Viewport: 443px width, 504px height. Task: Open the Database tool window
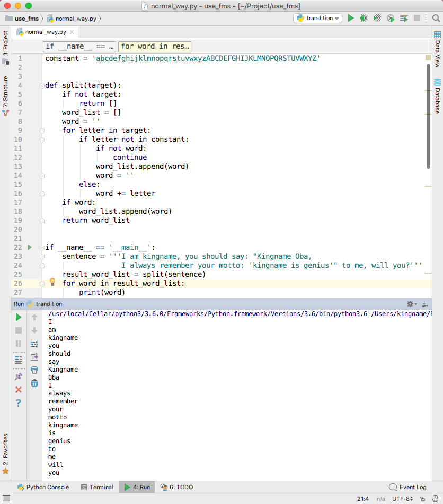pos(437,96)
